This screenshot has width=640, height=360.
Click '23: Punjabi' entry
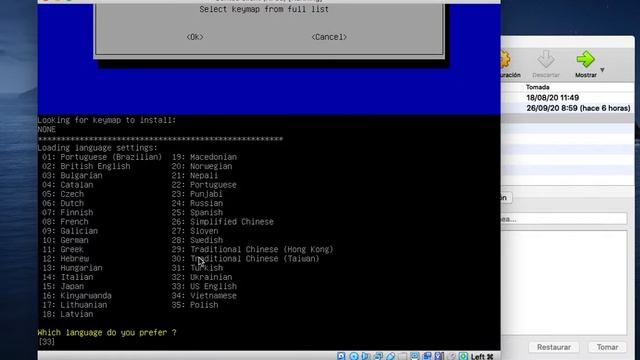[197, 194]
